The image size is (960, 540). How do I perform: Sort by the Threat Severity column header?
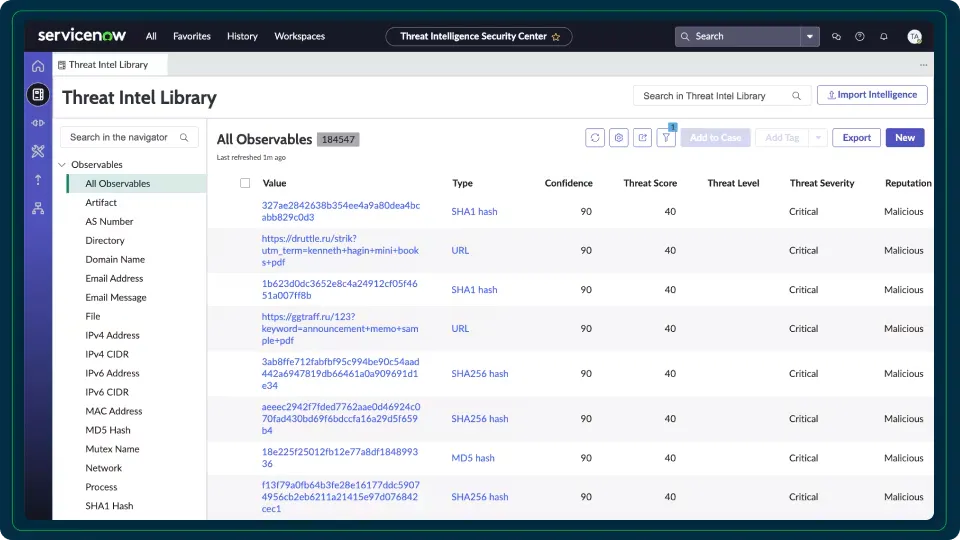822,183
